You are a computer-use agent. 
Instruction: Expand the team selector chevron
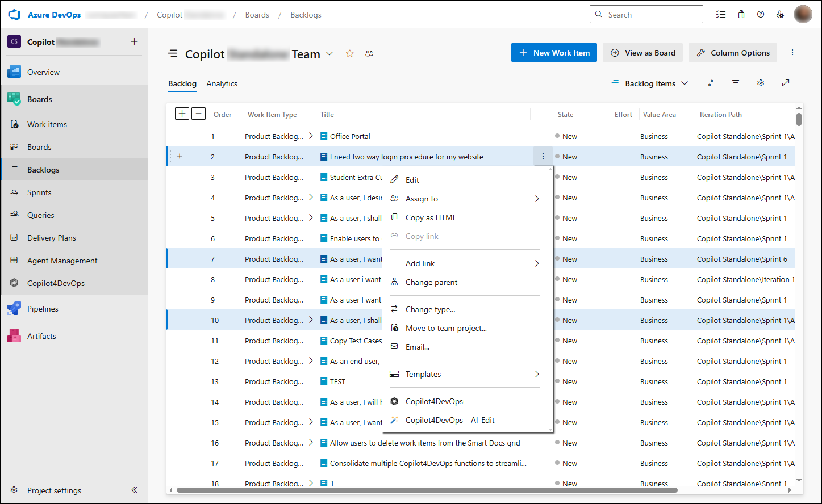pyautogui.click(x=329, y=54)
